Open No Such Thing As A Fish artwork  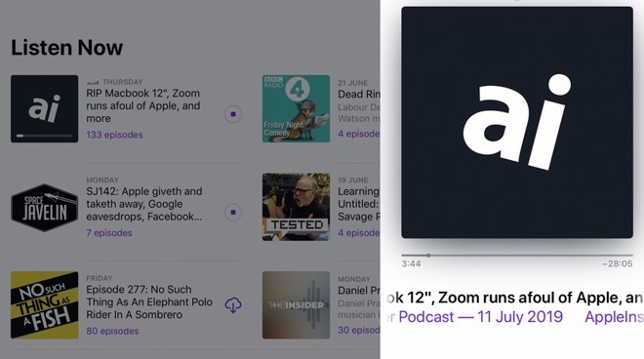44,305
